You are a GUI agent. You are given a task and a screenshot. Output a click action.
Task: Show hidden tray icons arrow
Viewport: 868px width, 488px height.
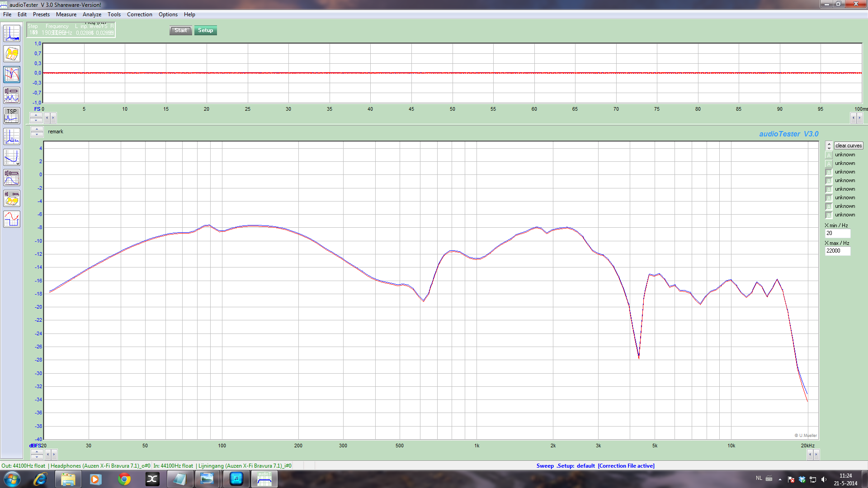(x=780, y=479)
